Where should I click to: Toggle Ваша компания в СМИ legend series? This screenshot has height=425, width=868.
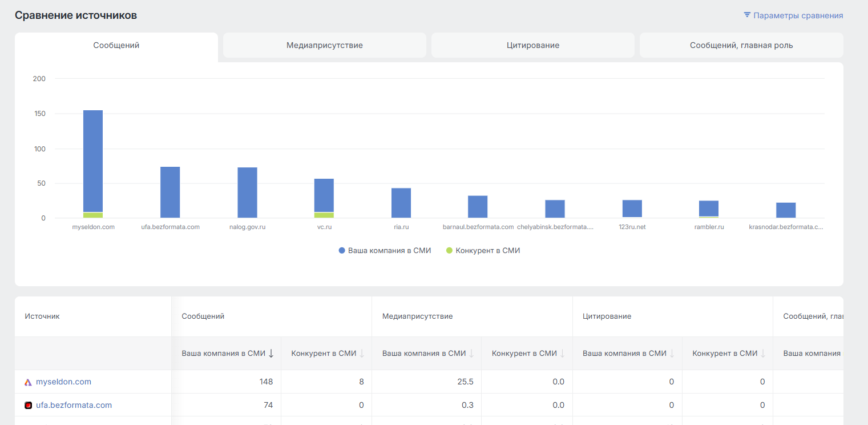coord(385,250)
